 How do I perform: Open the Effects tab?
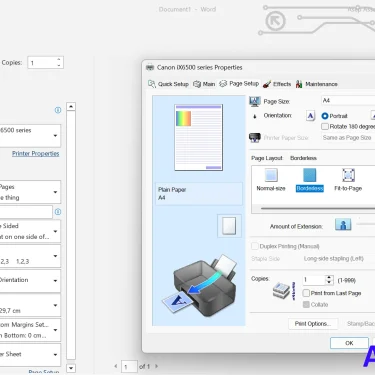pyautogui.click(x=277, y=84)
